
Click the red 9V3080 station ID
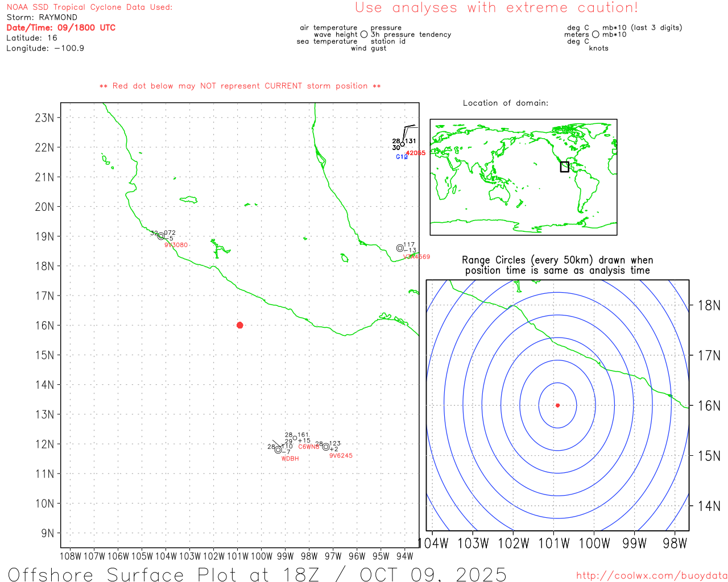pyautogui.click(x=176, y=245)
